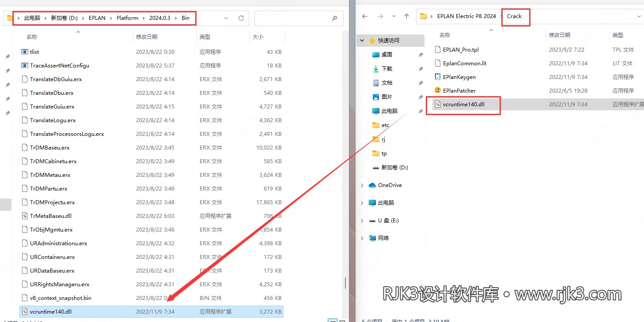Sort Crack files by 名称 column
This screenshot has height=322, width=644.
coord(445,35)
